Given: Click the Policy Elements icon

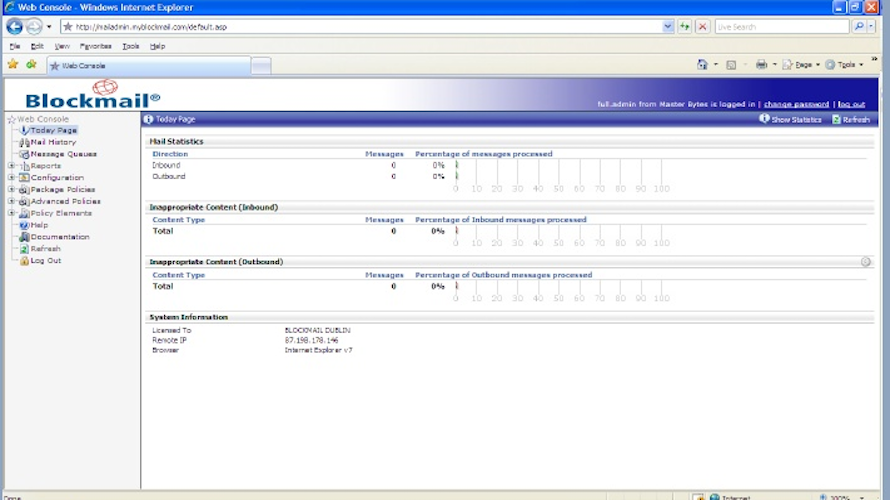Looking at the screenshot, I should [24, 213].
